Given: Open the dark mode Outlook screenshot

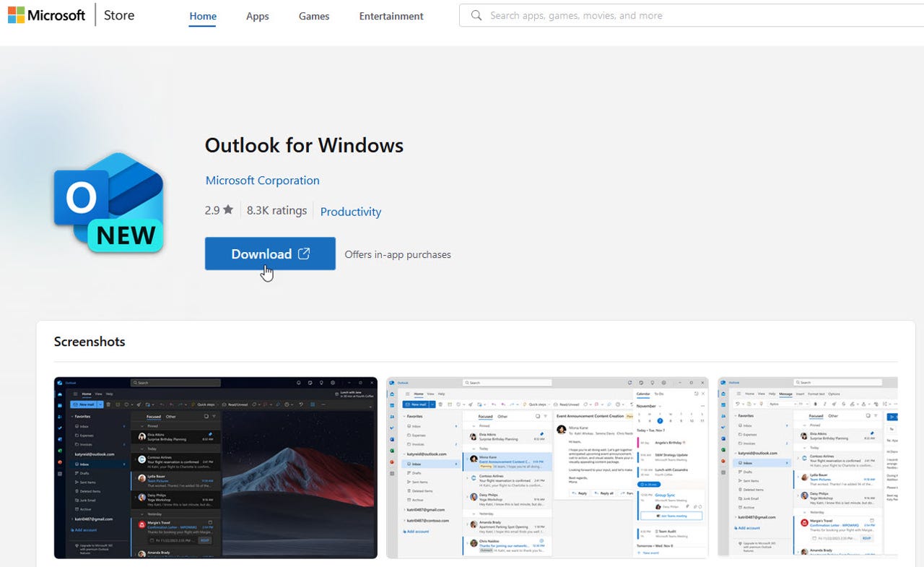Looking at the screenshot, I should click(216, 467).
